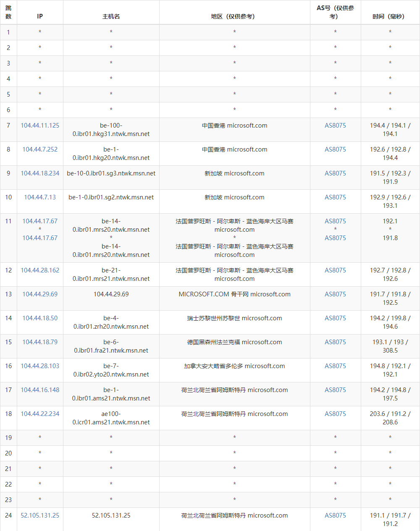The height and width of the screenshot is (531, 420).
Task: Open IP link 104.44.18.79
Action: pyautogui.click(x=40, y=342)
